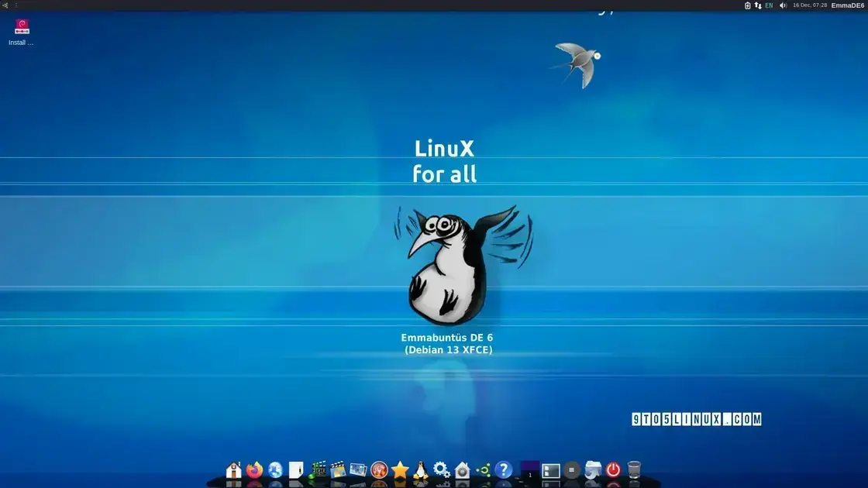Open the home folder icon in dock

coord(233,469)
